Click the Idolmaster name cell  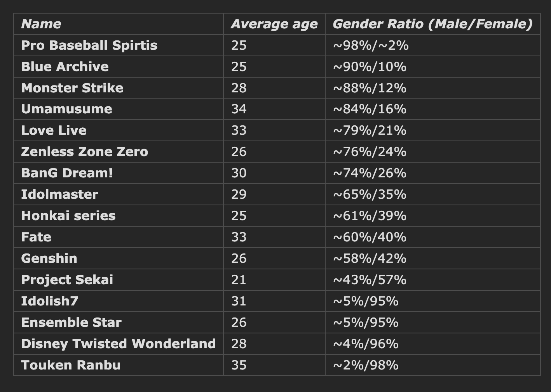(x=59, y=194)
